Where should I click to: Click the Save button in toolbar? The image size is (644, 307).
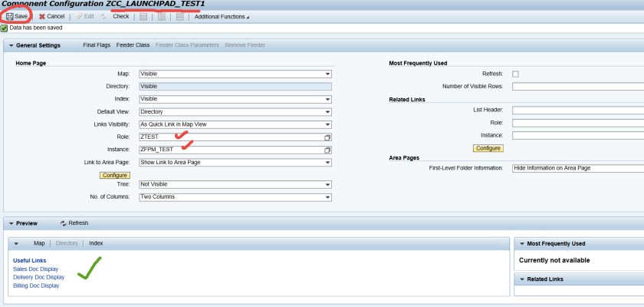pyautogui.click(x=16, y=16)
